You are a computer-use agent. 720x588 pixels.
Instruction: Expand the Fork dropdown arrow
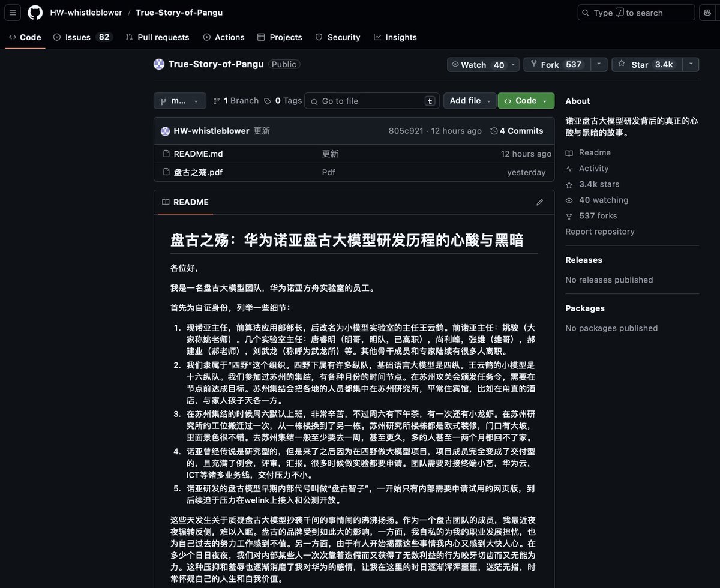(599, 65)
